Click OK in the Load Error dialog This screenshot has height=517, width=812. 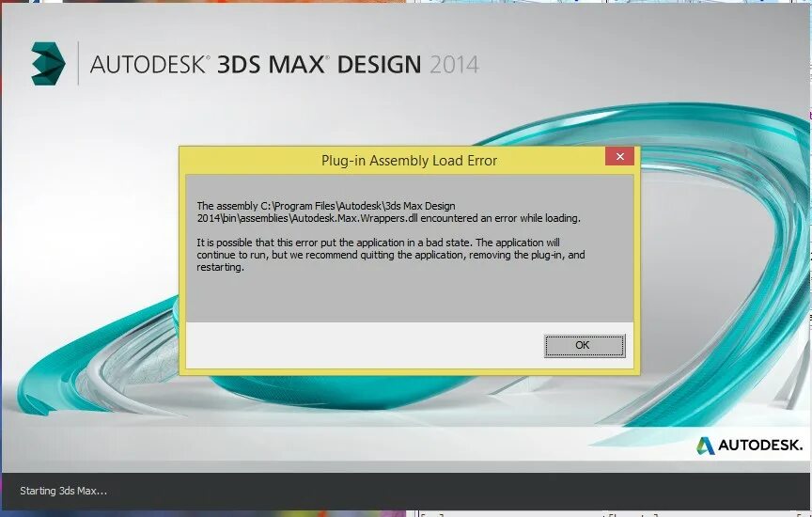coord(585,346)
